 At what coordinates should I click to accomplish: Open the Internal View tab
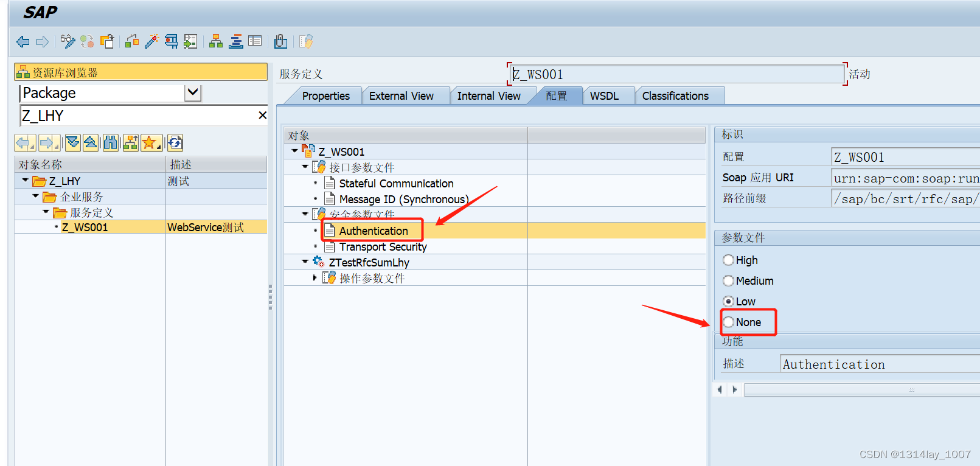click(x=488, y=96)
